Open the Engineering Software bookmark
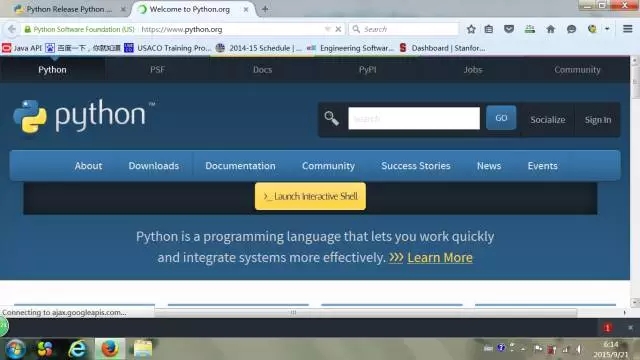Viewport: 640px width, 360px height. pos(350,48)
